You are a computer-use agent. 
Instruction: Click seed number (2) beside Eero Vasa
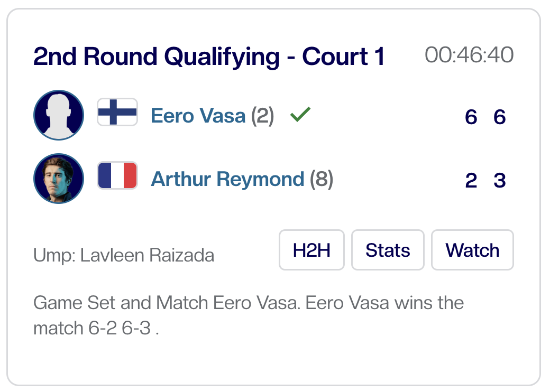pos(262,116)
